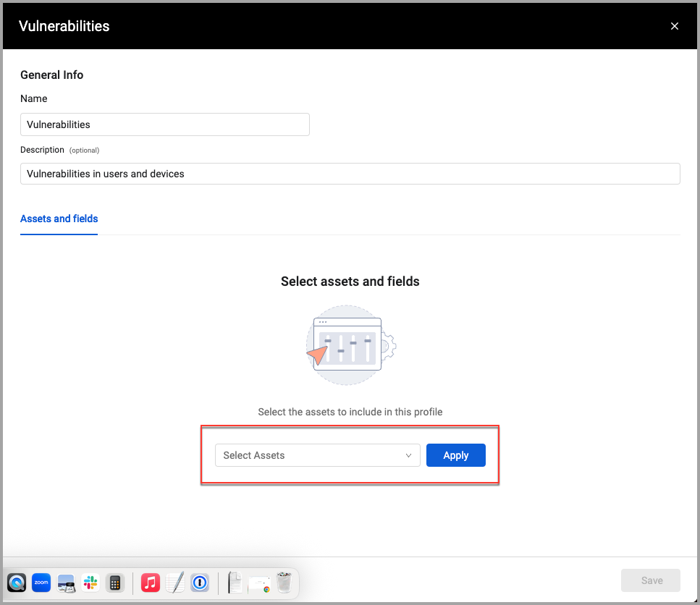Click the Apply button
This screenshot has height=605, width=700.
click(x=456, y=455)
